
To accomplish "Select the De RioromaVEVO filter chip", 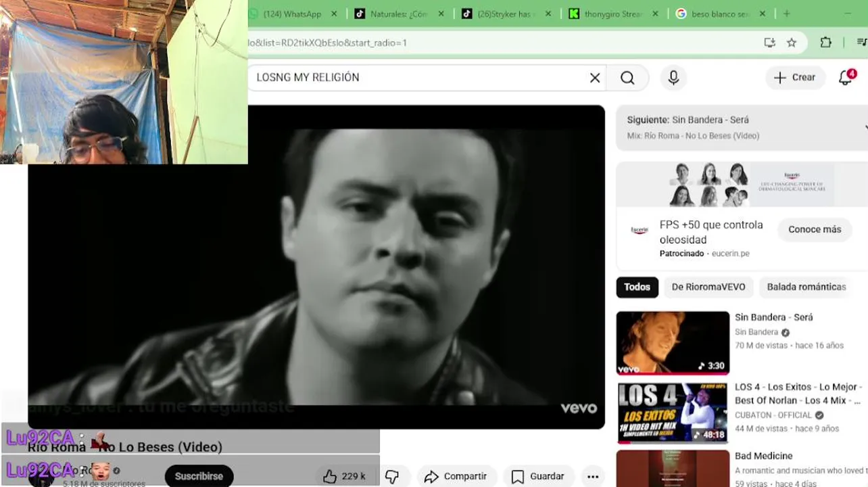I will (x=708, y=287).
